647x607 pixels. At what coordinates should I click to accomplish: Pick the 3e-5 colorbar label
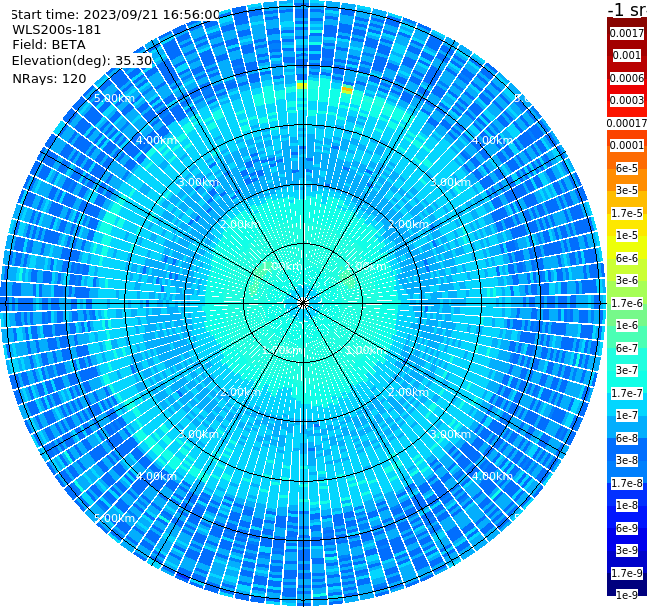point(627,190)
